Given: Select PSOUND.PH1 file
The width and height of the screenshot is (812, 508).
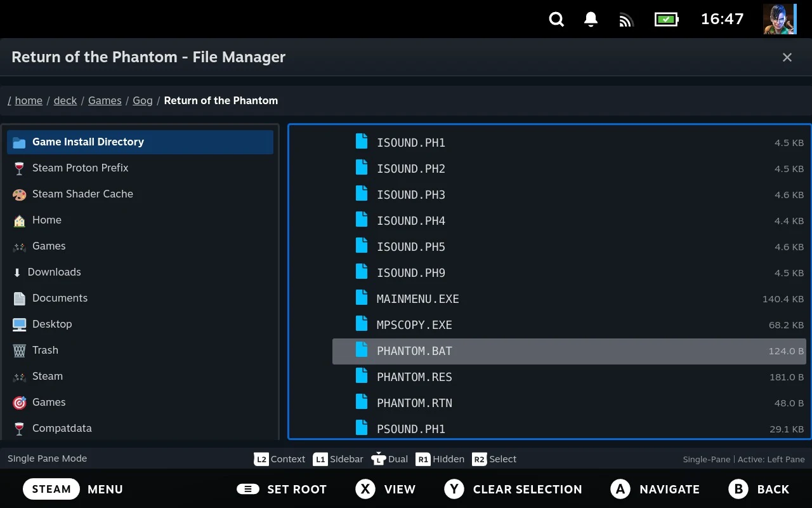Looking at the screenshot, I should click(569, 429).
